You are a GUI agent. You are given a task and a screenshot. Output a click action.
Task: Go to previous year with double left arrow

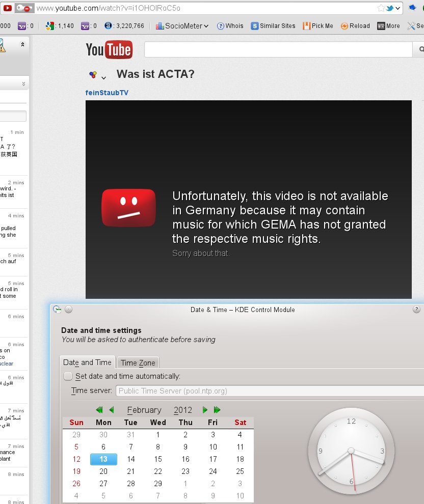(99, 410)
